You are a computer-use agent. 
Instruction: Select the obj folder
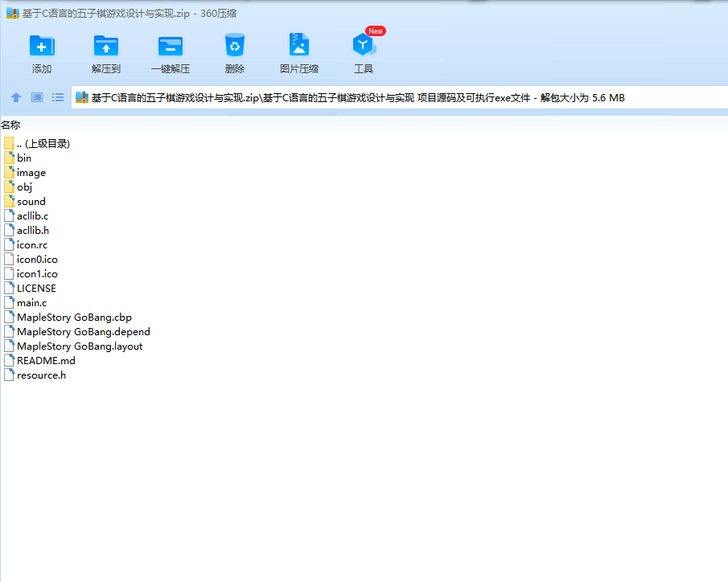point(19,187)
